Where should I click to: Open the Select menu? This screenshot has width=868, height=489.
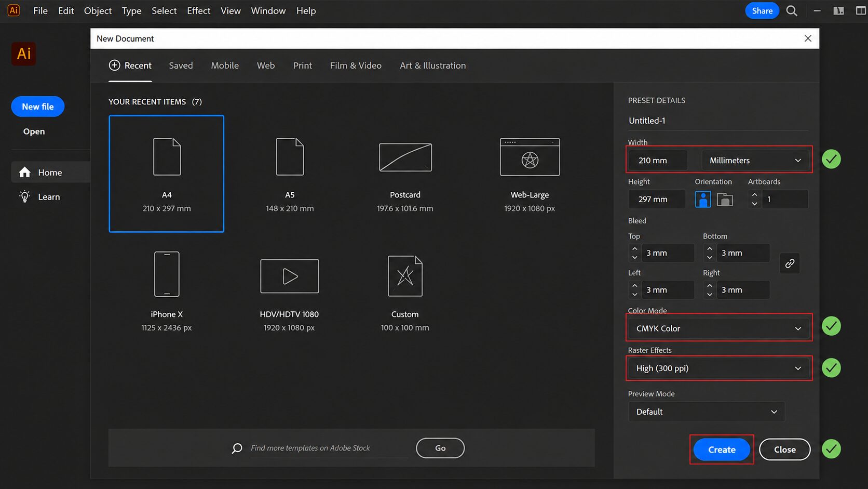click(164, 10)
